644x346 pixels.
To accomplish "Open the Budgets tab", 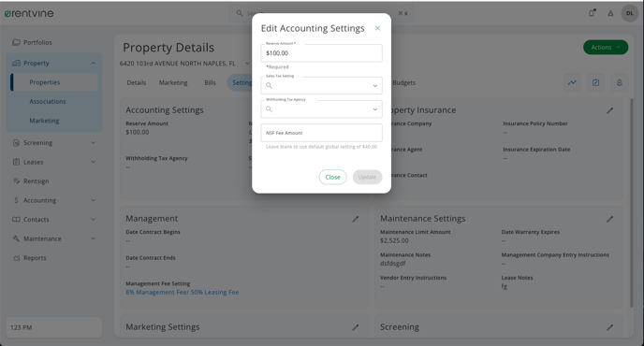I will pyautogui.click(x=403, y=82).
